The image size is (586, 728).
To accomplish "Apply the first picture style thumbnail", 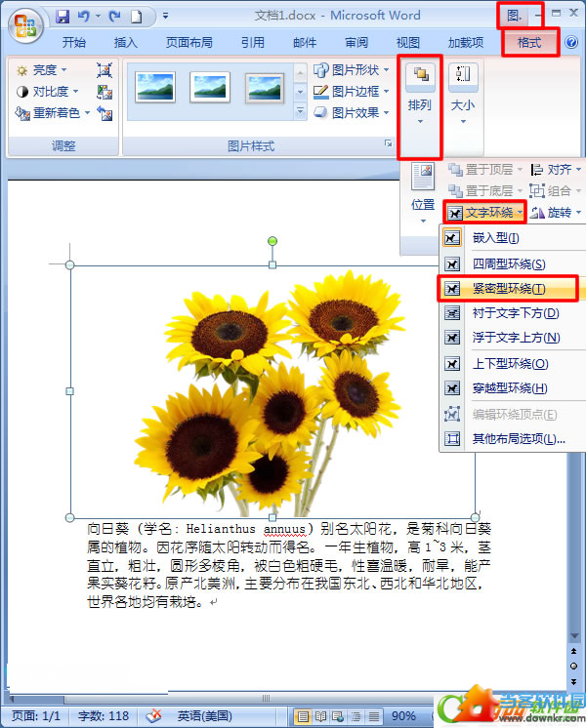I will click(155, 87).
